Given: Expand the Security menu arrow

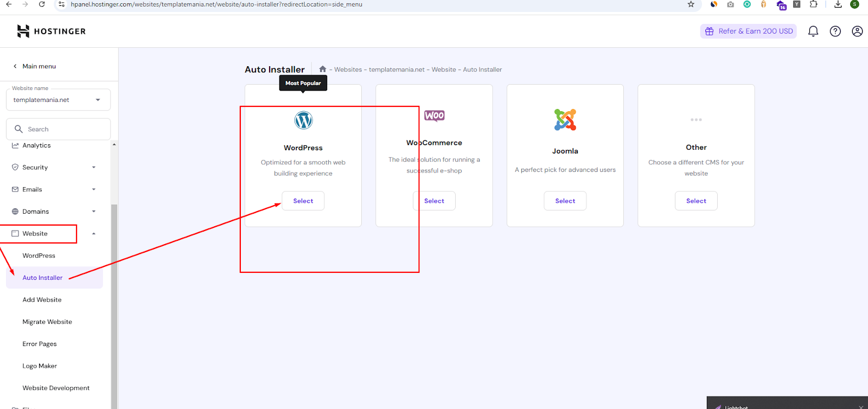Looking at the screenshot, I should point(94,168).
